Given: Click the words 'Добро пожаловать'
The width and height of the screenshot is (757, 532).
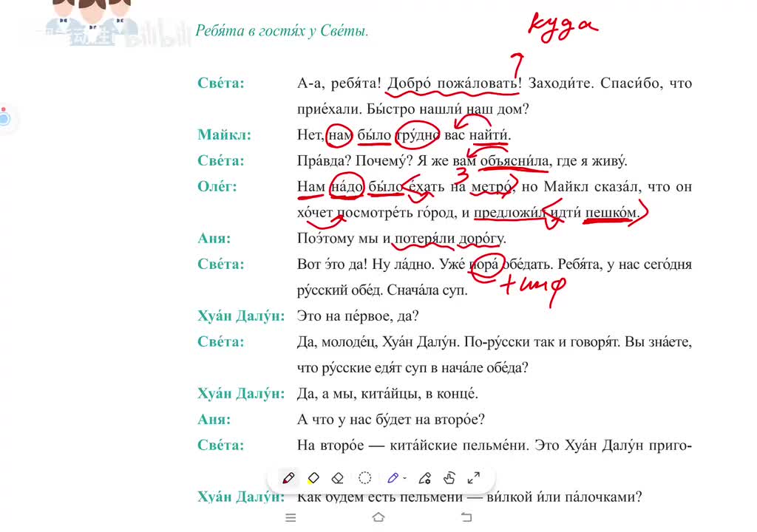Looking at the screenshot, I should [x=453, y=83].
